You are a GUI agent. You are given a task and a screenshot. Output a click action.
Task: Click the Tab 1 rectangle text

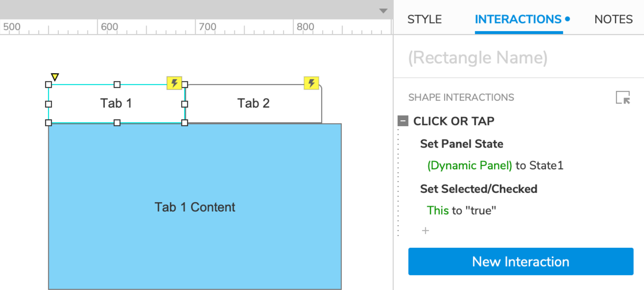[x=116, y=103]
